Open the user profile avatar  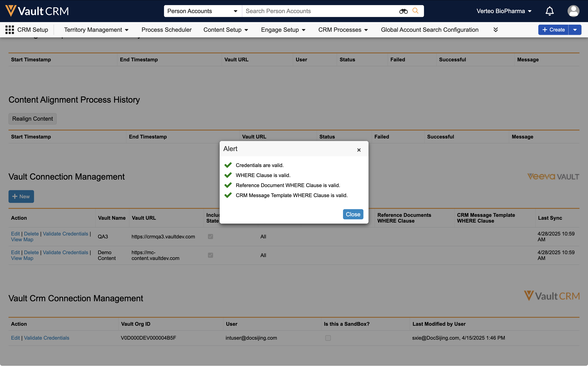click(x=573, y=11)
